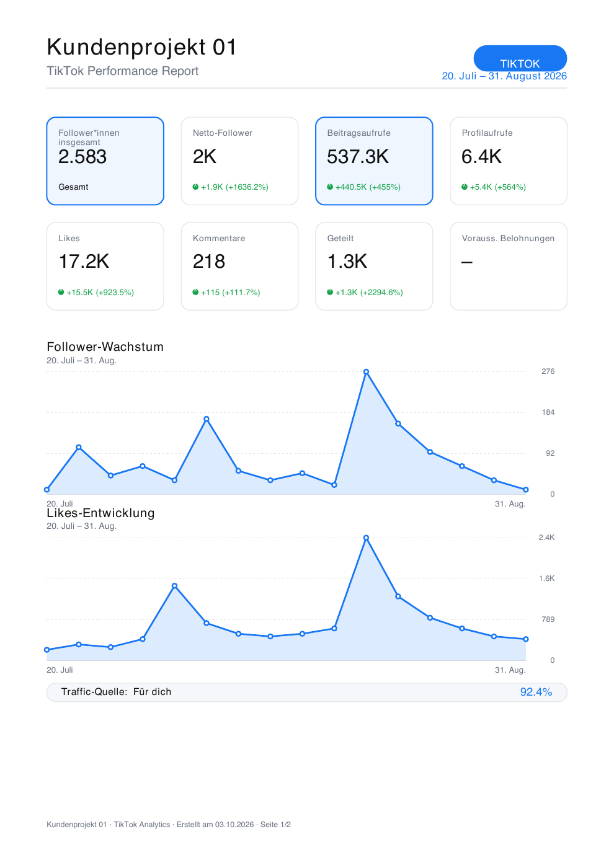Click the '+5.4K (+564%)' change text
This screenshot has width=614, height=868.
coord(498,187)
